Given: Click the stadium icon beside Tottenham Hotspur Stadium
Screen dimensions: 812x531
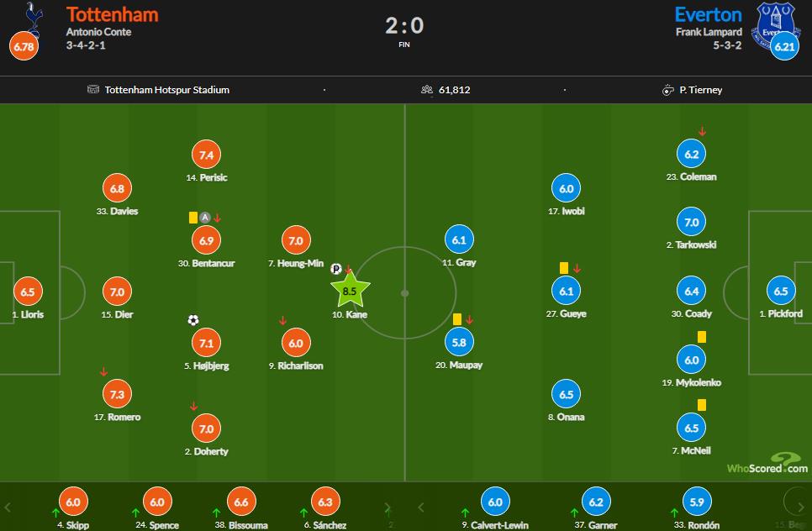Looking at the screenshot, I should coord(93,90).
